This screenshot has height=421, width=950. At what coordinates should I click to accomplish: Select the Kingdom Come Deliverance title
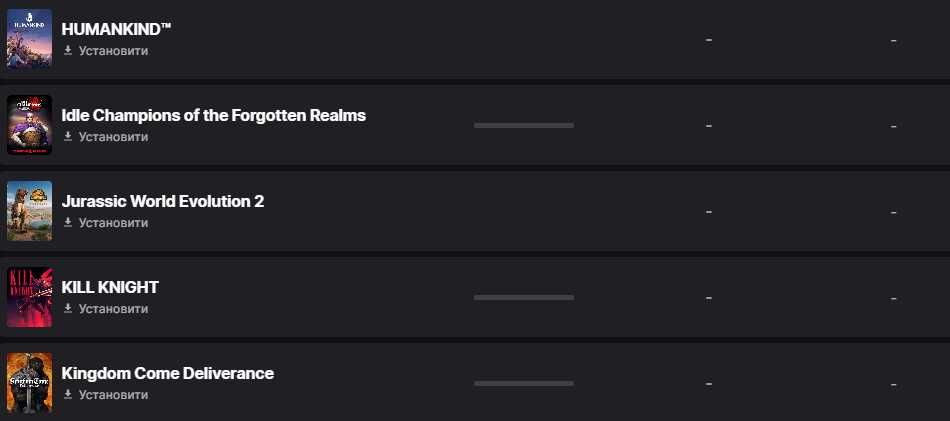167,373
